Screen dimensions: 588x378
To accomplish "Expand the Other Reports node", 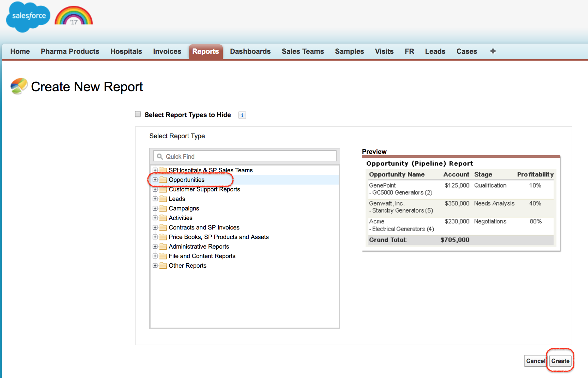I will (155, 265).
